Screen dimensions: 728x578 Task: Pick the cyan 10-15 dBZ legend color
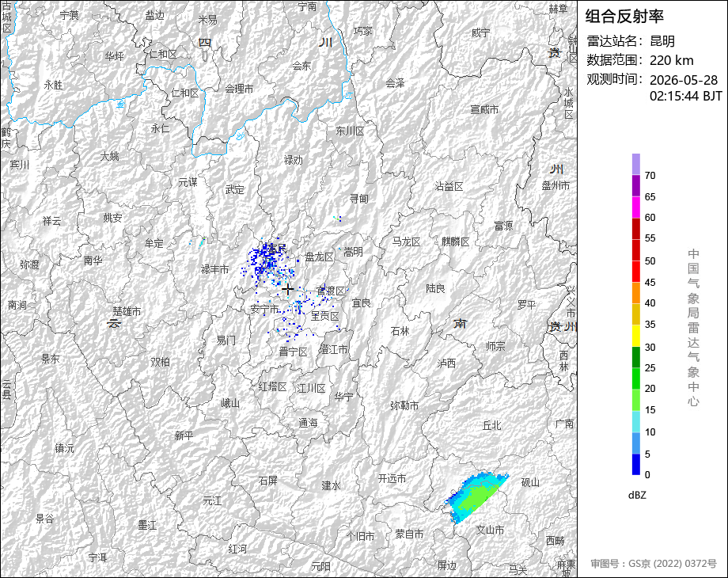tap(636, 421)
